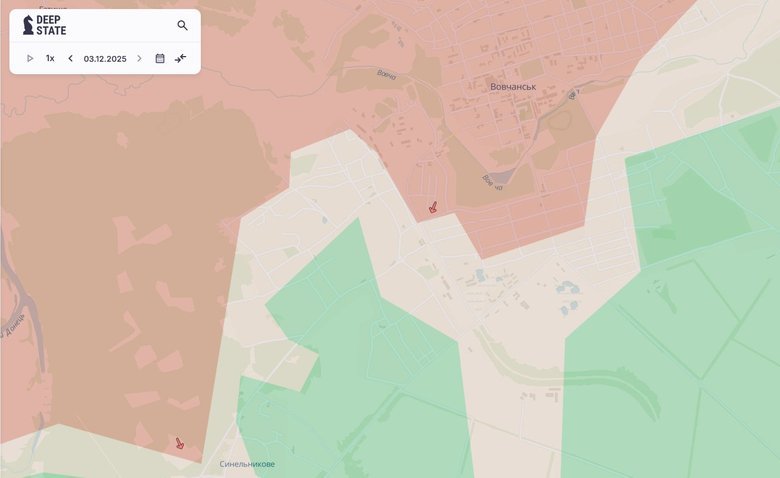Play the frontline timeline animation
Screen dimensions: 780x478
(x=30, y=58)
